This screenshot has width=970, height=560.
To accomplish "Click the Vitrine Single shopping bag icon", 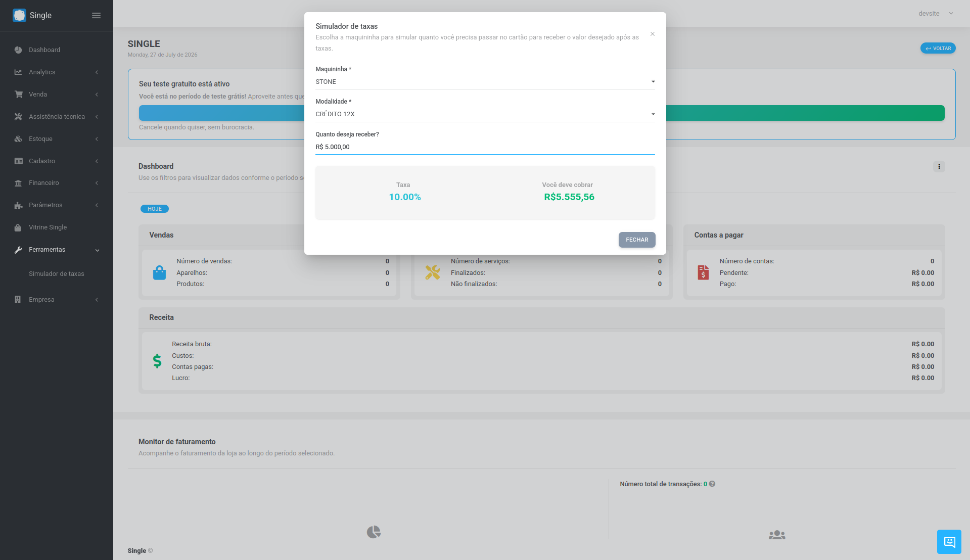I will coord(18,227).
